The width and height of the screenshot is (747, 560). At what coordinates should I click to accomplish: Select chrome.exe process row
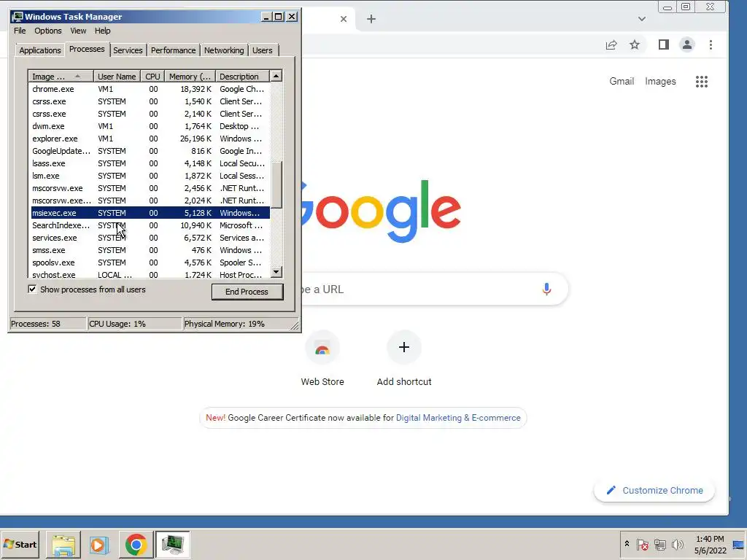point(149,89)
